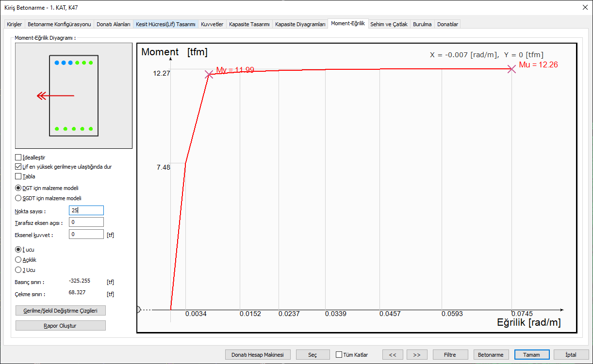The width and height of the screenshot is (593, 364).
Task: Check the Tüm Katlar option
Action: (339, 355)
